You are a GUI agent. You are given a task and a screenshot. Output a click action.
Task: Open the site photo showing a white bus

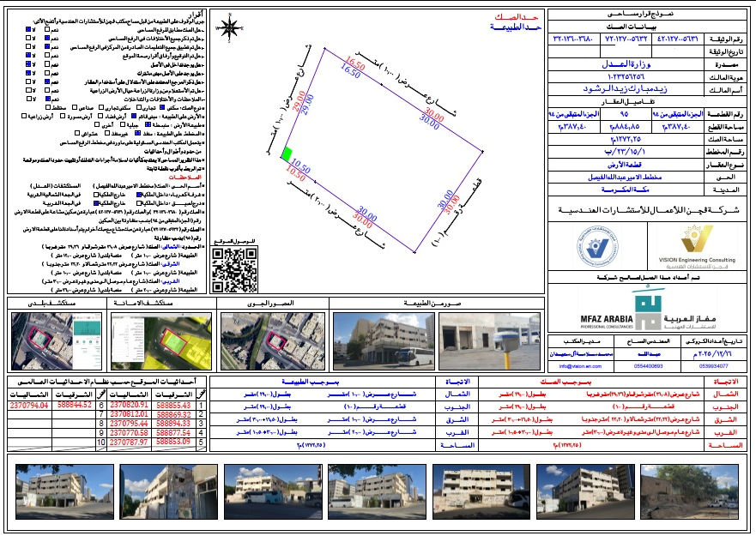(384, 341)
